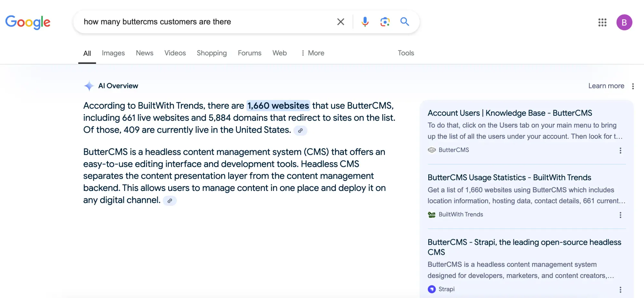This screenshot has width=644, height=298.
Task: Click highlighted '1,660 websites' text
Action: [x=278, y=106]
